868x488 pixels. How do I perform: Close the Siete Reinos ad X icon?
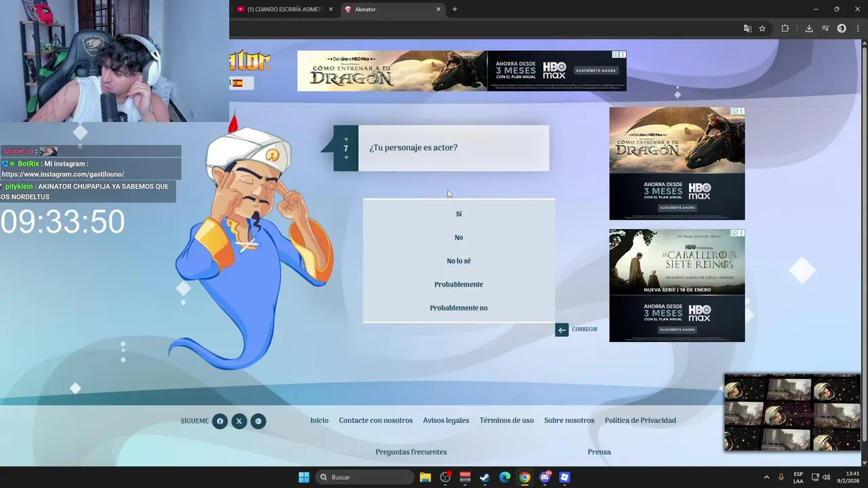[741, 232]
